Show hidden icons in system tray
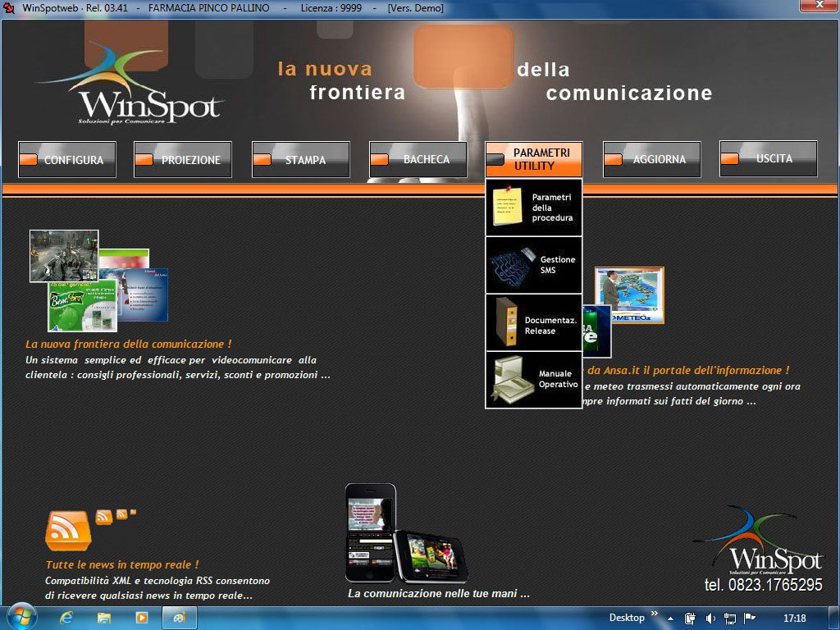Image resolution: width=840 pixels, height=630 pixels. [x=670, y=619]
